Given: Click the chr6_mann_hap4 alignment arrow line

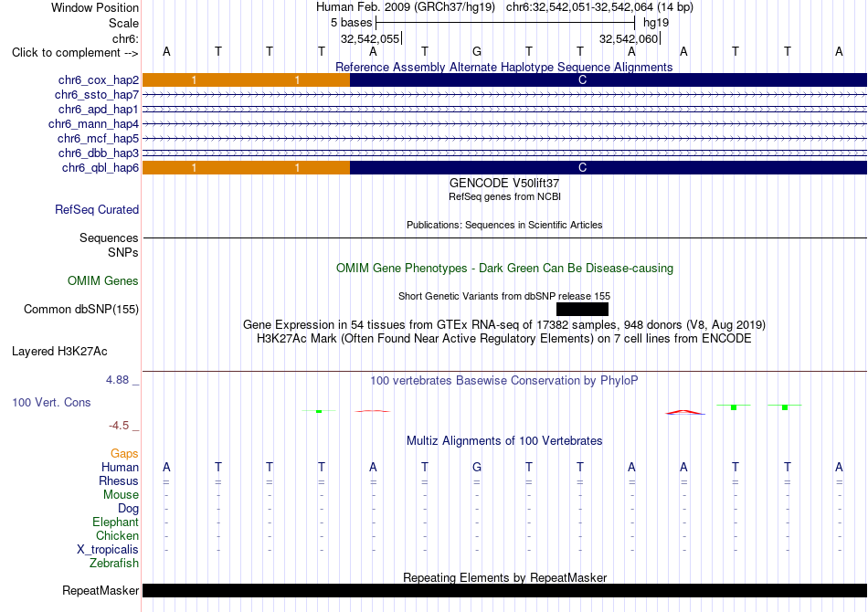Looking at the screenshot, I should tap(505, 124).
